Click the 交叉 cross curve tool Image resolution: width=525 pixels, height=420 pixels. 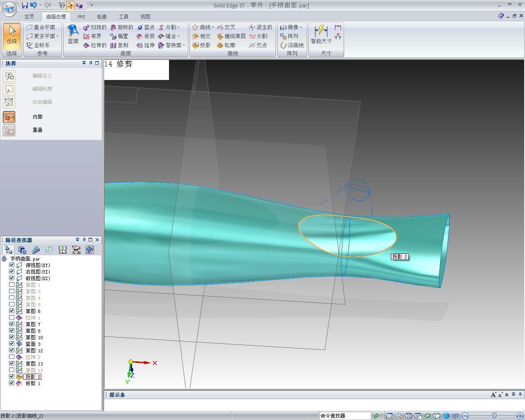[x=226, y=27]
